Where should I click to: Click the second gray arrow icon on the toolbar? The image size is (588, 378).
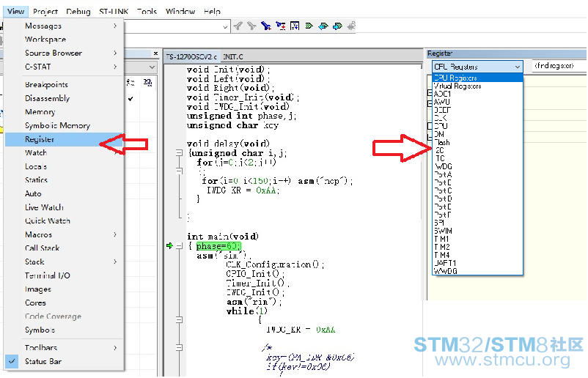(x=251, y=26)
